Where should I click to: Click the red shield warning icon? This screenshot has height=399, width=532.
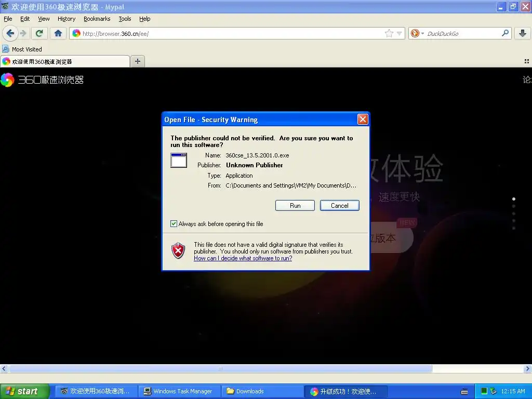click(x=178, y=251)
